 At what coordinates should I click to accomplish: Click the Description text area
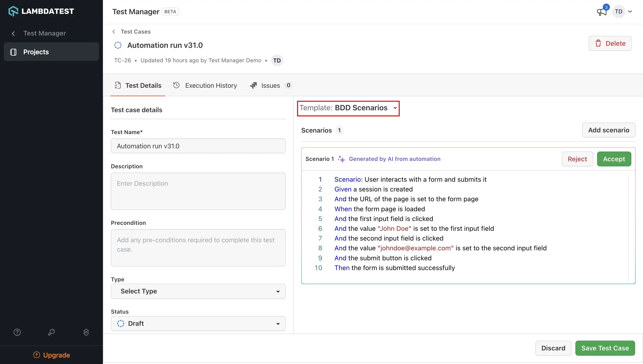click(x=198, y=191)
